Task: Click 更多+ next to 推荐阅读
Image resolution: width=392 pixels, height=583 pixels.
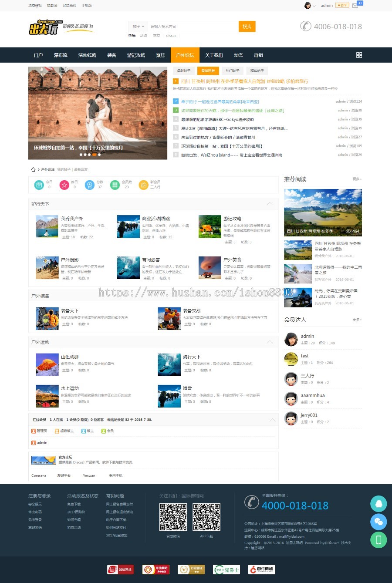Action: click(357, 179)
